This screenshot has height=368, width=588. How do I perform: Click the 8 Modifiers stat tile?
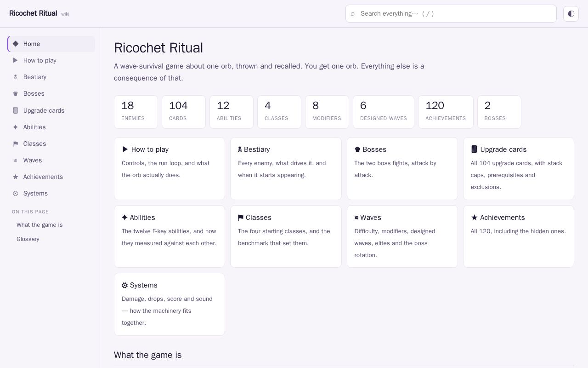coord(327,112)
